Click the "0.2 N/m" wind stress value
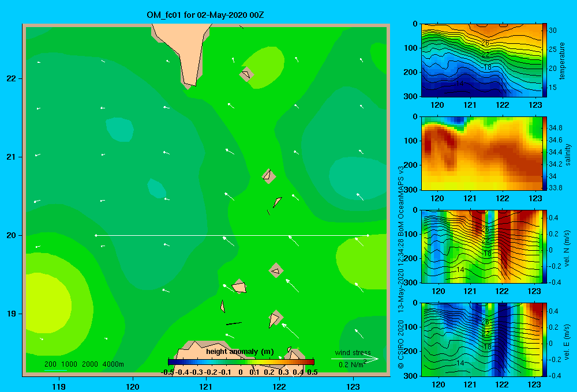Screen dimensions: 577x392 (351, 365)
